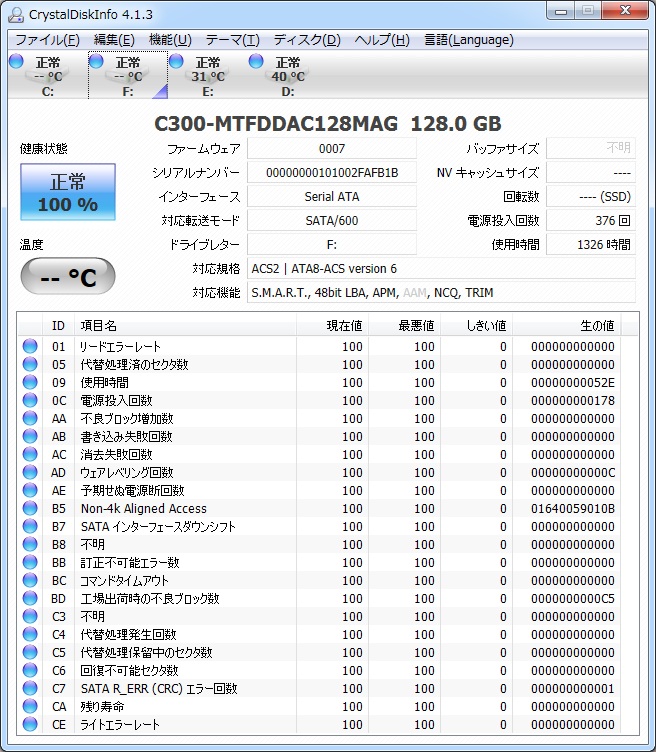Click the 項目名 column header
The height and width of the screenshot is (752, 656).
tap(185, 326)
